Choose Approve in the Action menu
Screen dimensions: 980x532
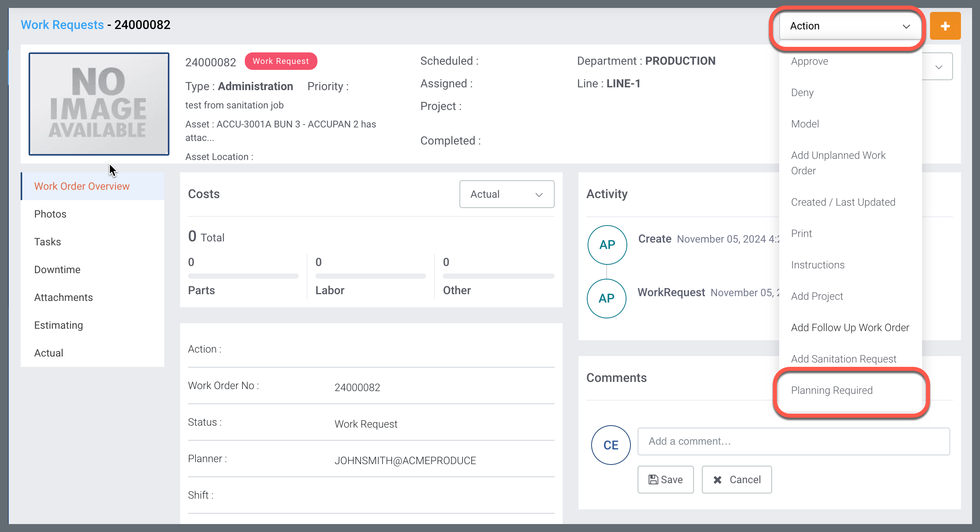coord(809,61)
